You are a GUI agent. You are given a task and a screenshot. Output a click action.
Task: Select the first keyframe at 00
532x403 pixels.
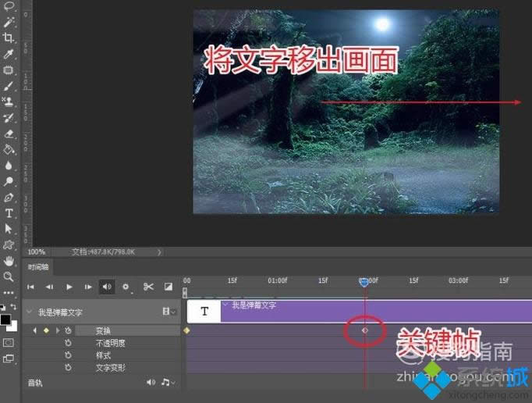click(186, 330)
